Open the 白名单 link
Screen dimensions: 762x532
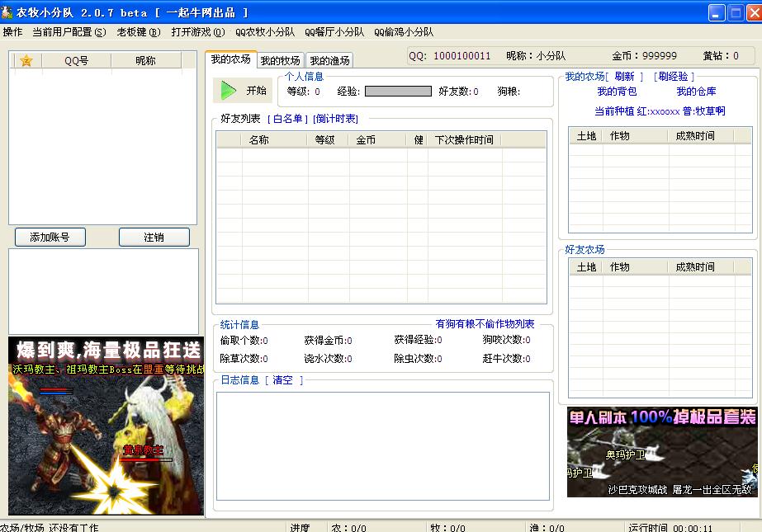click(287, 119)
